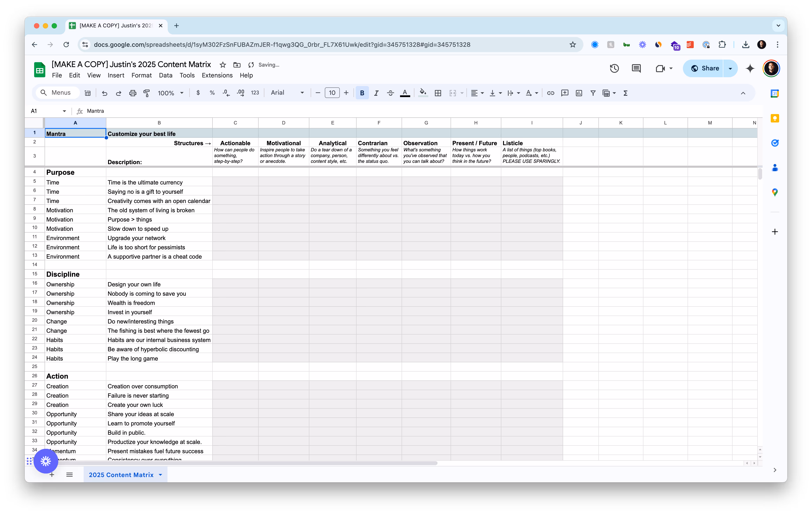Viewport: 812px width, 515px height.
Task: Open version history clock icon
Action: [x=614, y=68]
